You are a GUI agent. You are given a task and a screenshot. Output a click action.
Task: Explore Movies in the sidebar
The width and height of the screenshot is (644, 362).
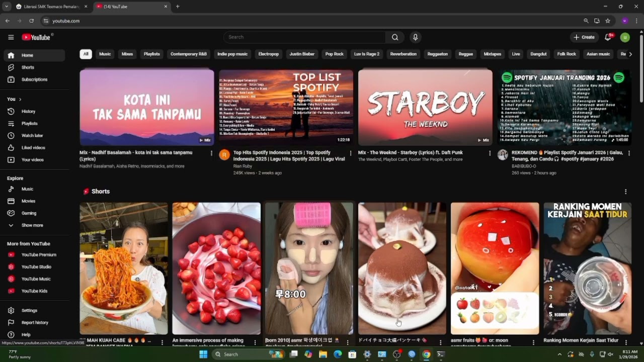[34, 201]
